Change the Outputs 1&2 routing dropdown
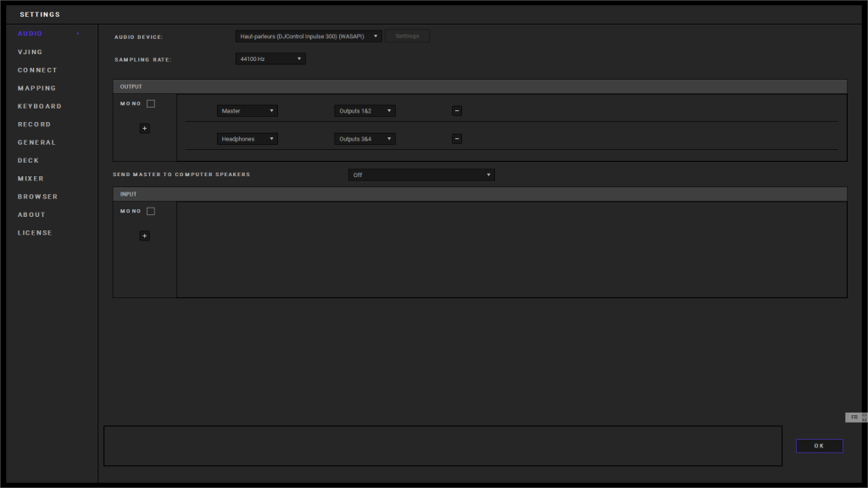Screen dimensions: 868x488 (364, 111)
